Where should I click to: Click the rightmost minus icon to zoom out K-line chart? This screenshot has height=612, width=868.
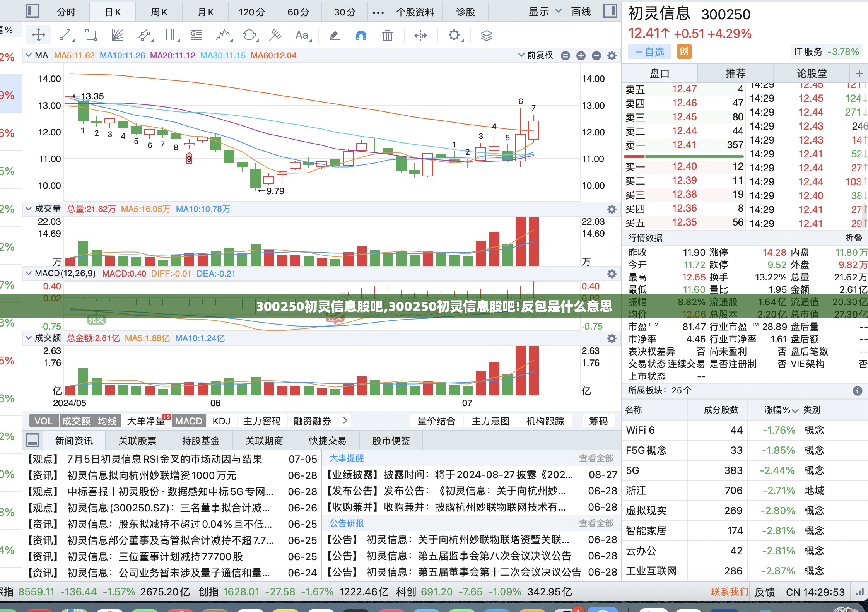(596, 56)
